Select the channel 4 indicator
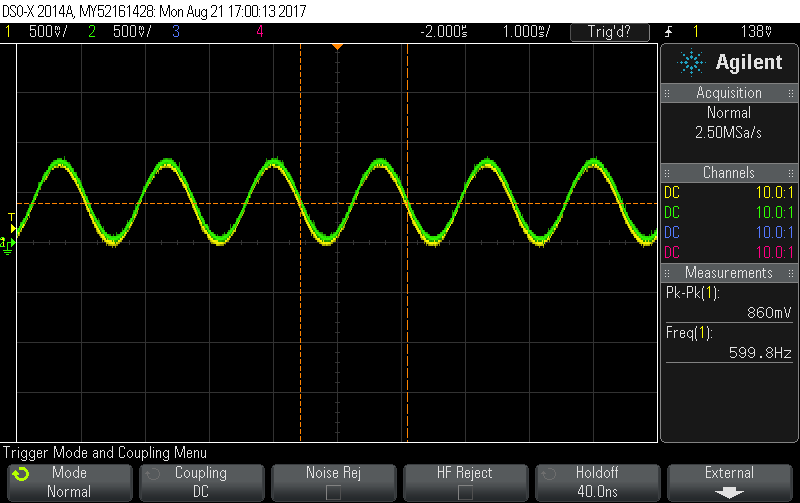The height and width of the screenshot is (503, 800). point(260,32)
